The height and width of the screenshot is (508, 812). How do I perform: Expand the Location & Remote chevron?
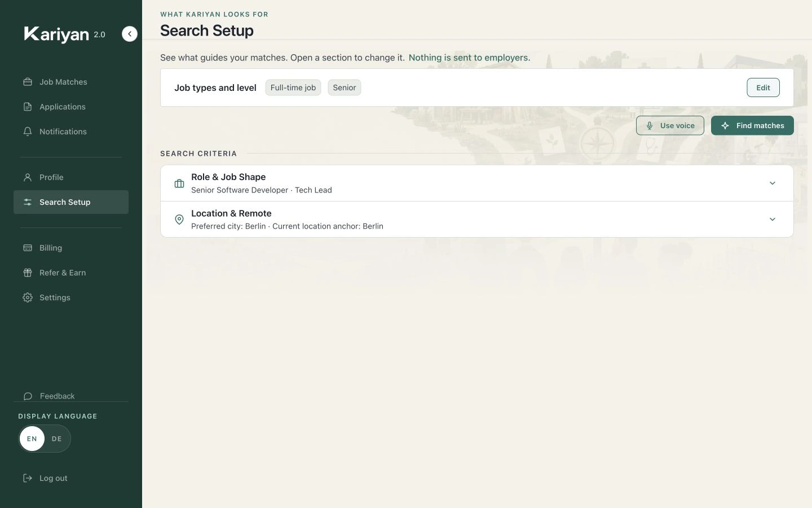click(x=773, y=219)
